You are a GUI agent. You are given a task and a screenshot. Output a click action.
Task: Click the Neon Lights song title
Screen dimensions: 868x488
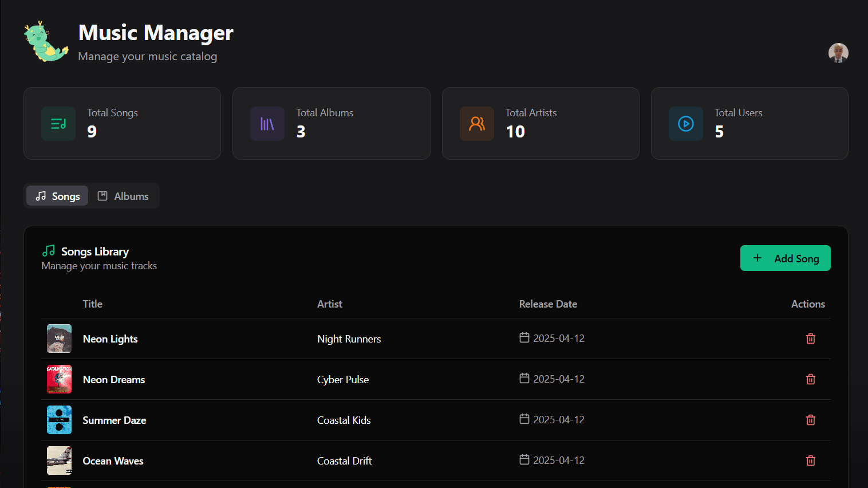[x=110, y=339]
